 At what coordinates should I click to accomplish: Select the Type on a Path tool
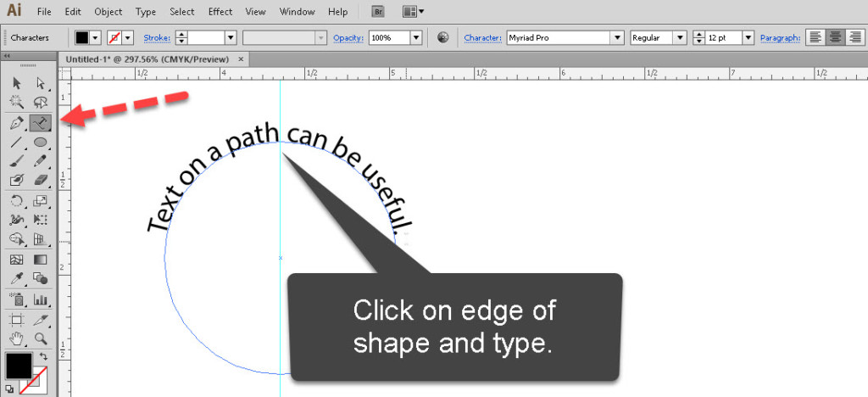(41, 123)
